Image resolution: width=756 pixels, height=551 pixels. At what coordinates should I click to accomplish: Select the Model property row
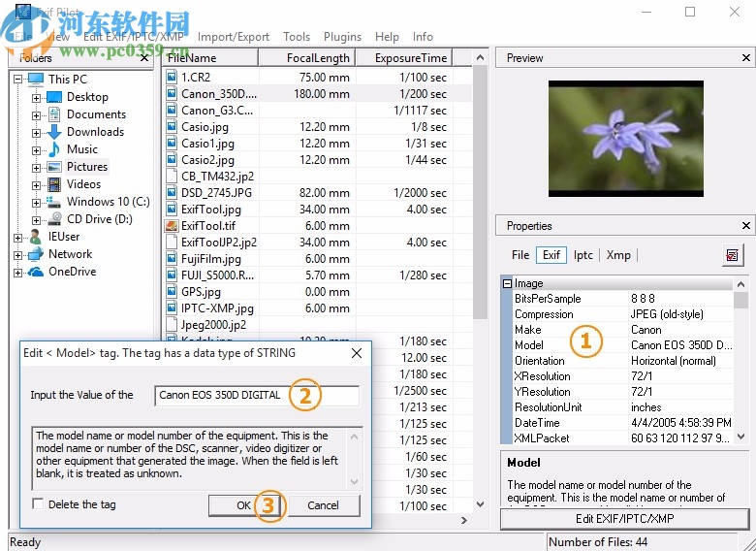[x=622, y=345]
